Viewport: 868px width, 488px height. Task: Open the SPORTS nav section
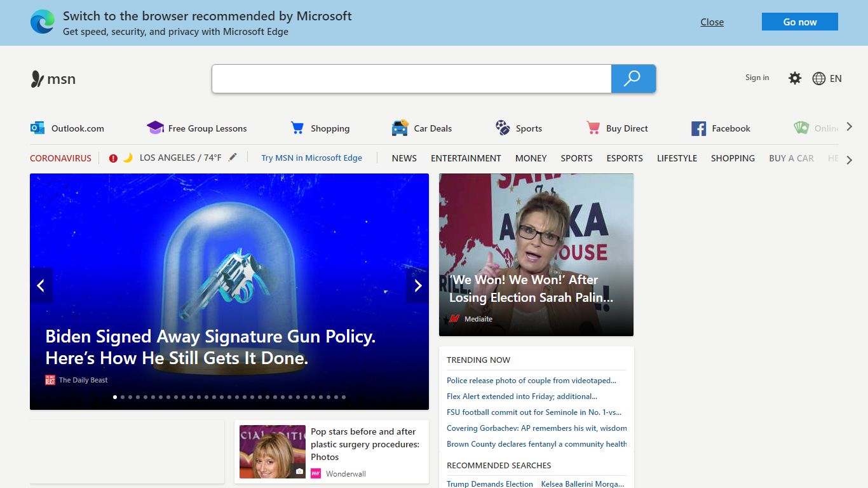tap(576, 158)
